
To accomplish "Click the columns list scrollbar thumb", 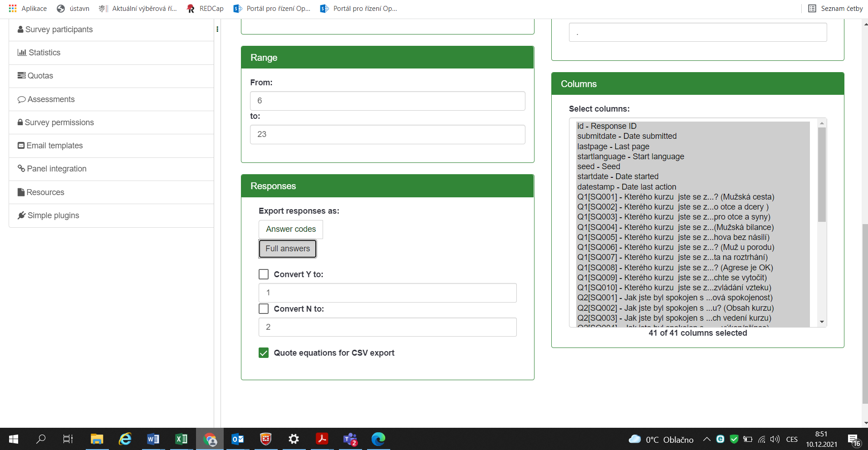I will pos(822,175).
